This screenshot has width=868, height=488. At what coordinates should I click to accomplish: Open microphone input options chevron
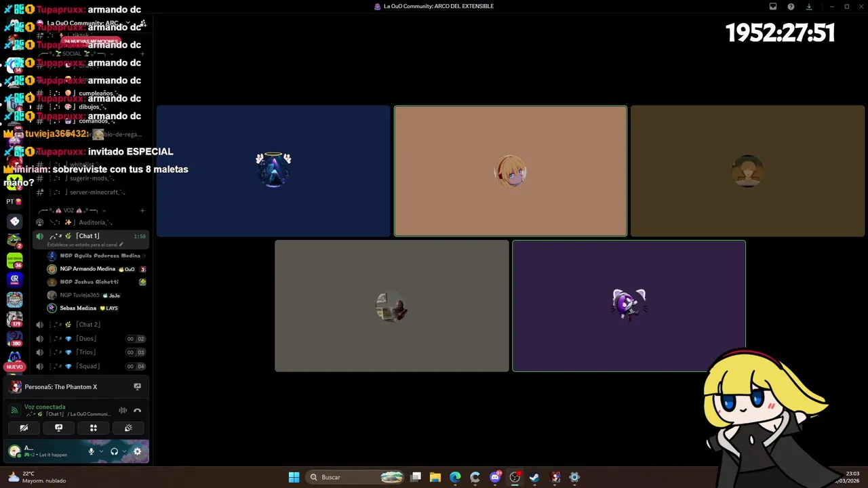[x=102, y=451]
